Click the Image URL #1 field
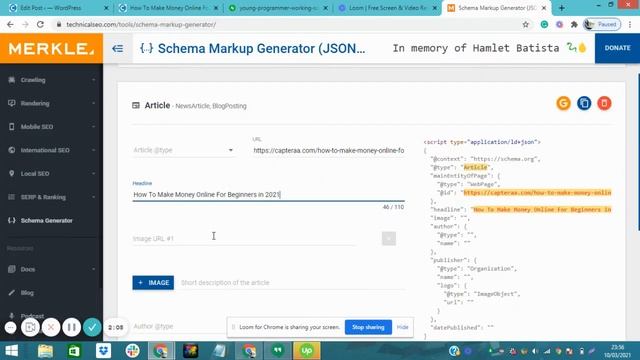The image size is (640, 360). tap(245, 238)
